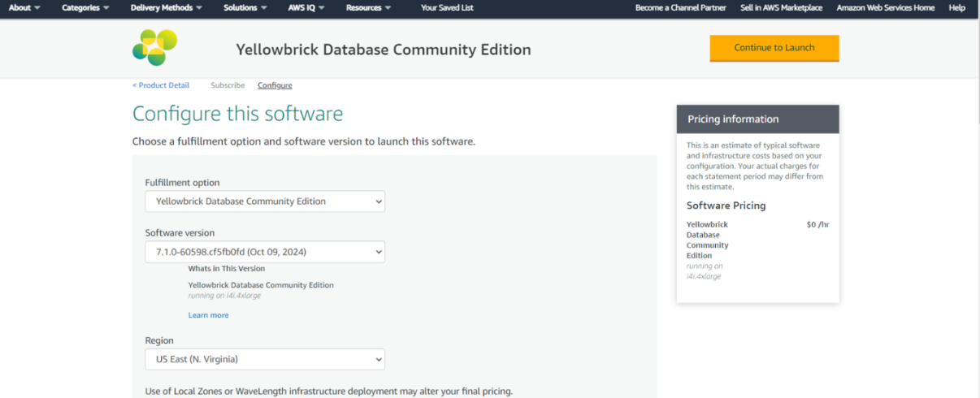Open the Delivery Methods dropdown
This screenshot has width=980, height=398.
(x=167, y=8)
